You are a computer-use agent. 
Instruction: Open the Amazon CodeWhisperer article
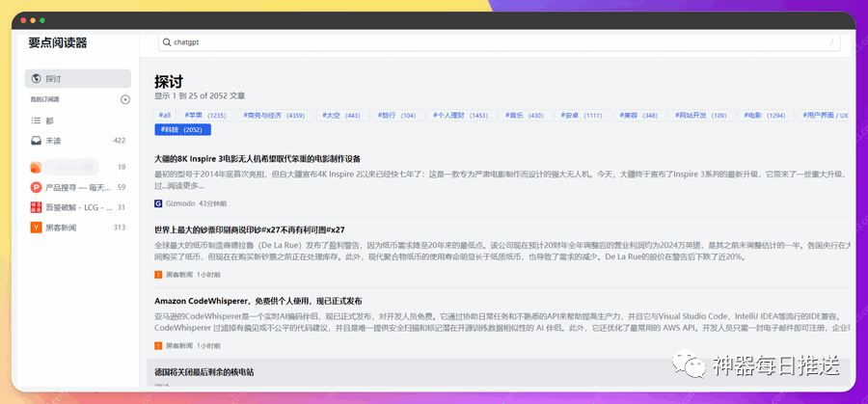pos(258,301)
